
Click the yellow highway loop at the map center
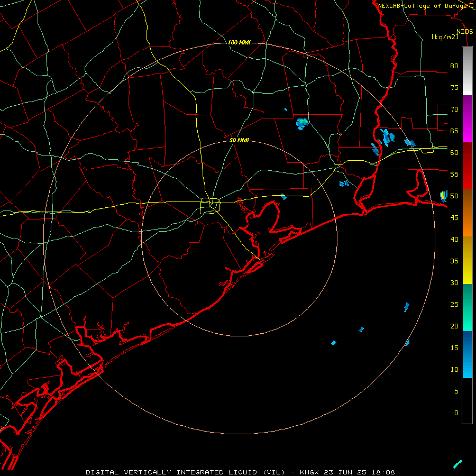(210, 206)
